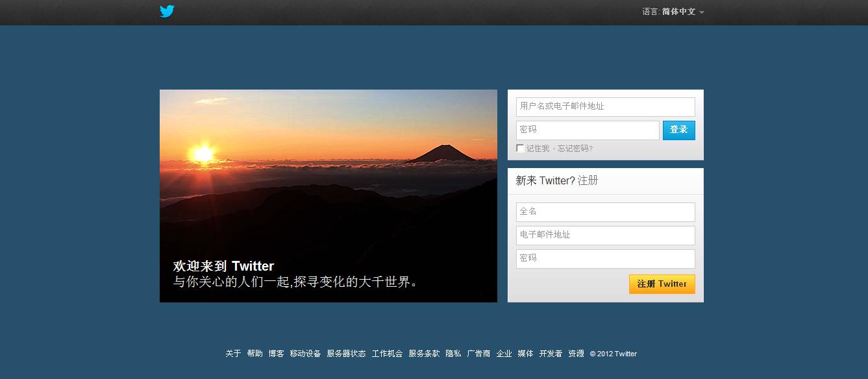Open the 广告商 footer link
Screen dimensions: 868x379
pos(478,354)
